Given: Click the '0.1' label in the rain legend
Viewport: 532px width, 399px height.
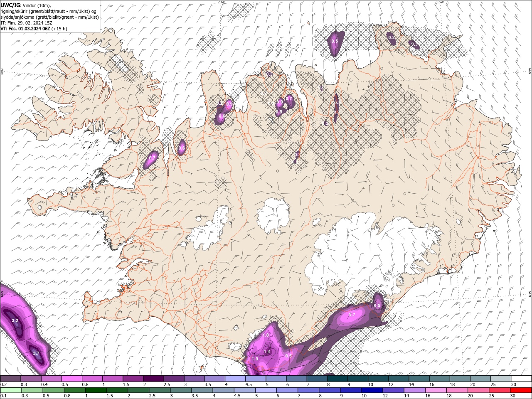Looking at the screenshot, I should coord(3,396).
